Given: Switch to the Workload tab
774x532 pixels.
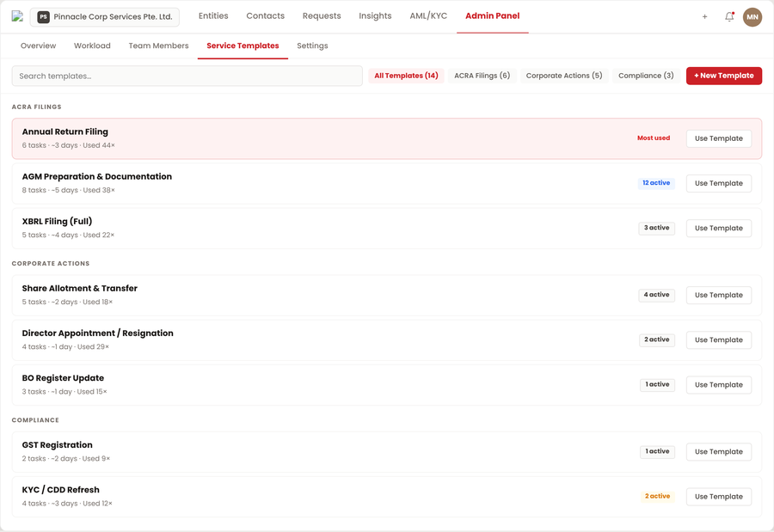Looking at the screenshot, I should coord(92,46).
